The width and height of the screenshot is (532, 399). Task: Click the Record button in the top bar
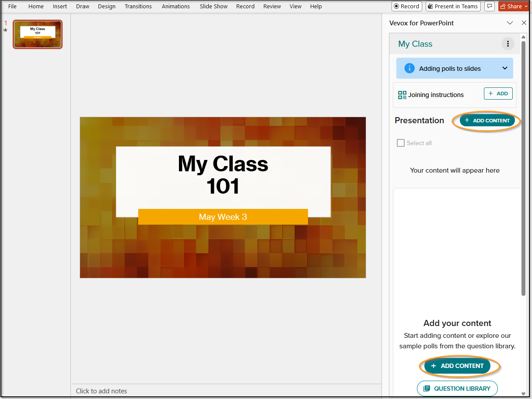[x=406, y=6]
